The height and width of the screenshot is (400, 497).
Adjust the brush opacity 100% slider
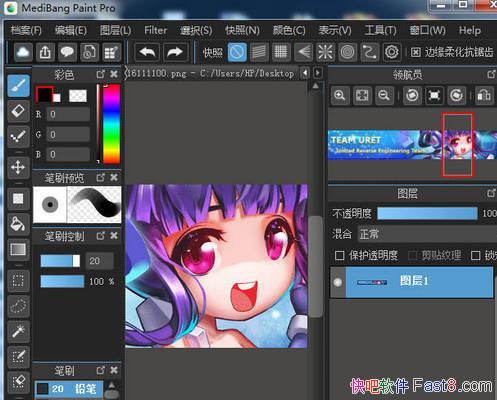pos(62,281)
